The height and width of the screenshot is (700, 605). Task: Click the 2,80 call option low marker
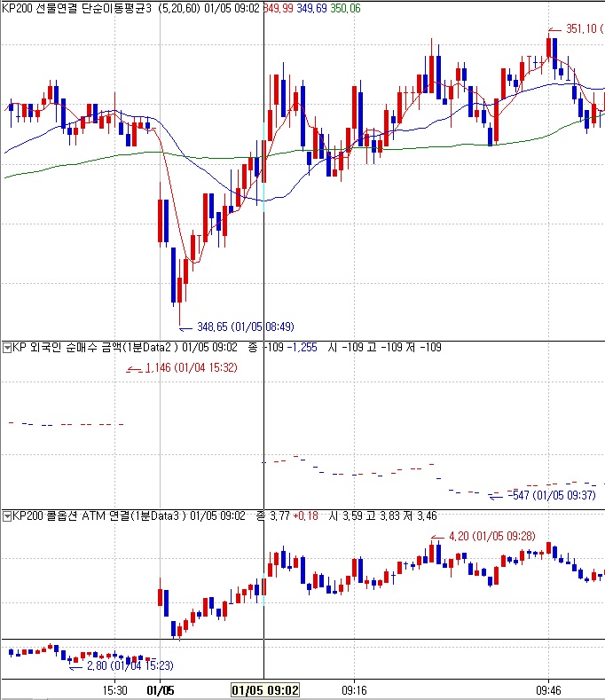pyautogui.click(x=116, y=665)
